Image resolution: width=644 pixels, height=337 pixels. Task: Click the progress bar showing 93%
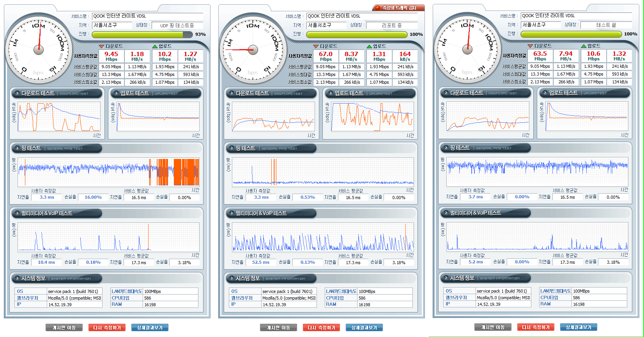point(142,35)
